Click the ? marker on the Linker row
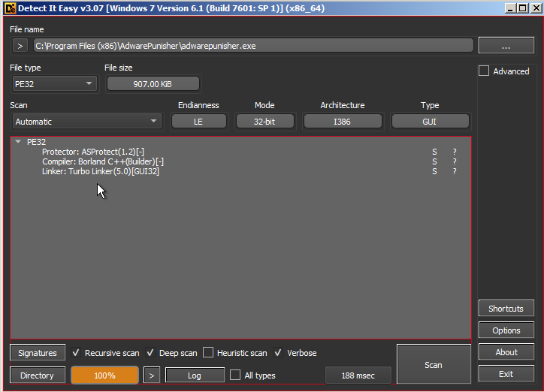 pyautogui.click(x=455, y=171)
